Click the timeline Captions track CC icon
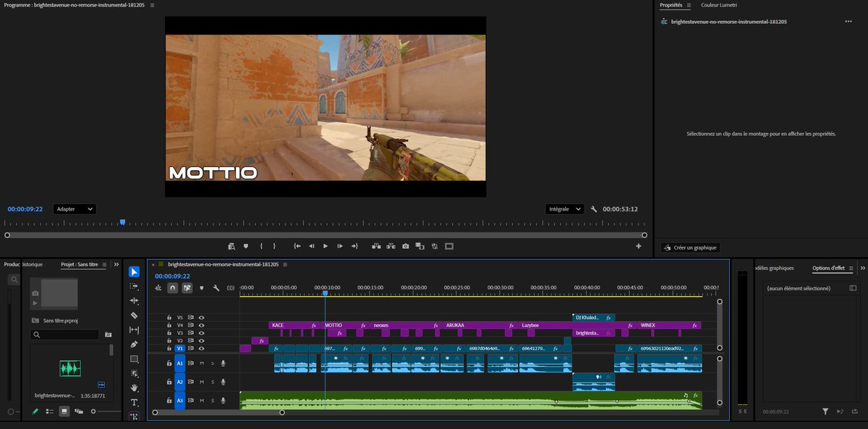This screenshot has width=868, height=429. (x=231, y=288)
